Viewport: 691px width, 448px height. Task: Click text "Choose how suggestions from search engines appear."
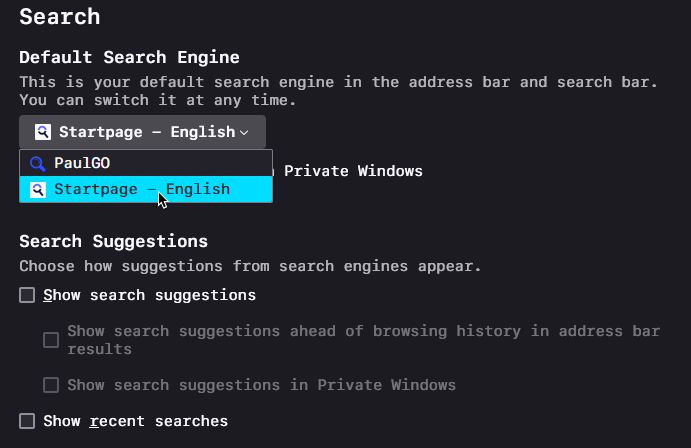(250, 267)
